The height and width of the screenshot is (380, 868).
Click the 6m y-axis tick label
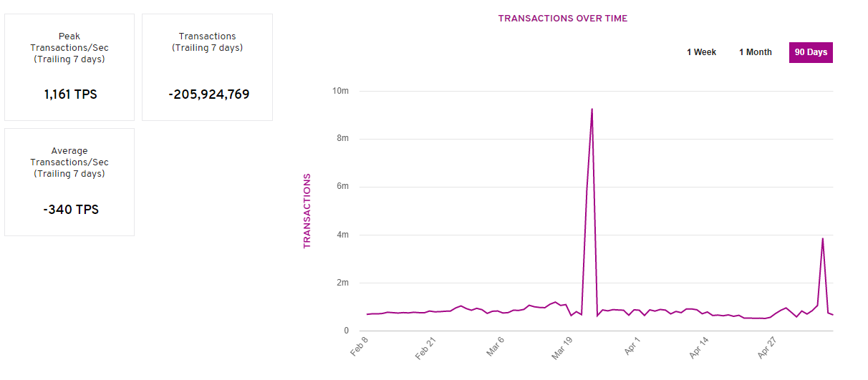tap(342, 187)
